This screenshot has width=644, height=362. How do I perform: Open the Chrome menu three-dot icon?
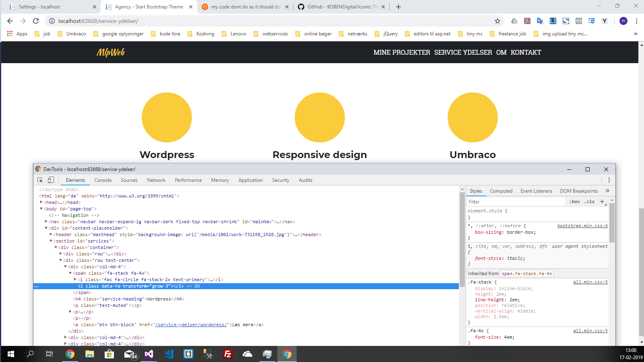pos(636,21)
